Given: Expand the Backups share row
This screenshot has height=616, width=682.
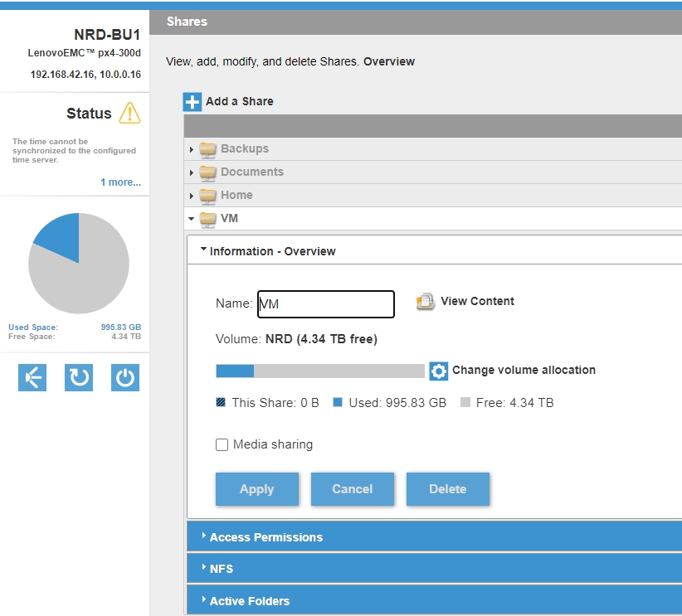Looking at the screenshot, I should pyautogui.click(x=192, y=149).
